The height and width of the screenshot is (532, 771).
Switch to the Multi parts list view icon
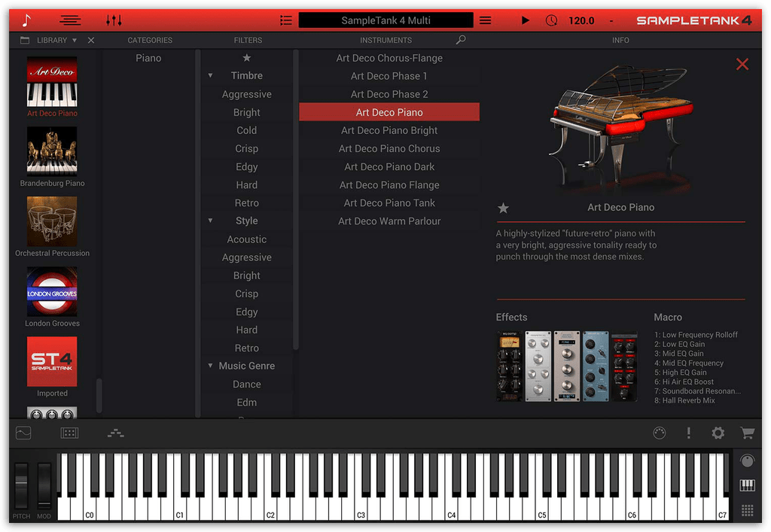click(x=70, y=20)
